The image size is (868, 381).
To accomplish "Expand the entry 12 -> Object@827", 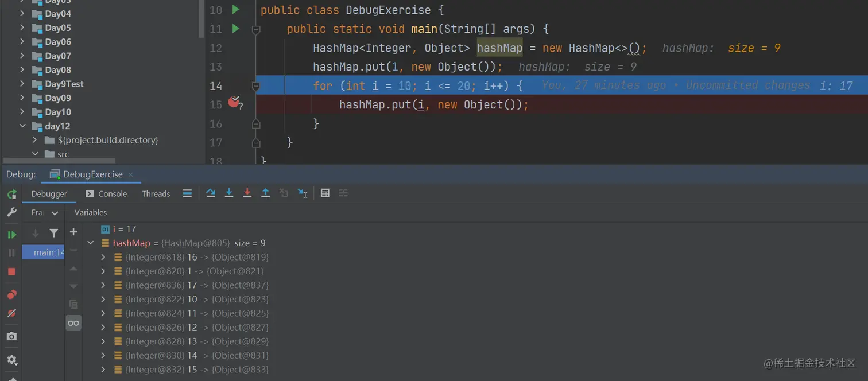I will [103, 328].
